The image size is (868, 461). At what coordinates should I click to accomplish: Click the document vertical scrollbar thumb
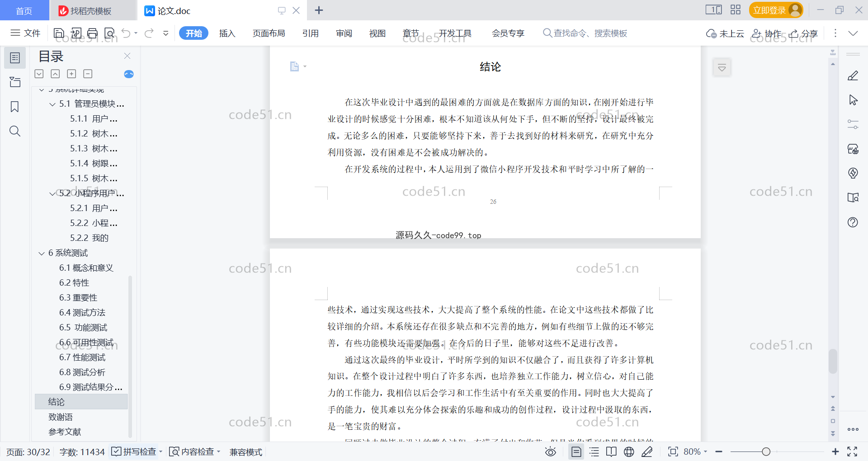833,361
